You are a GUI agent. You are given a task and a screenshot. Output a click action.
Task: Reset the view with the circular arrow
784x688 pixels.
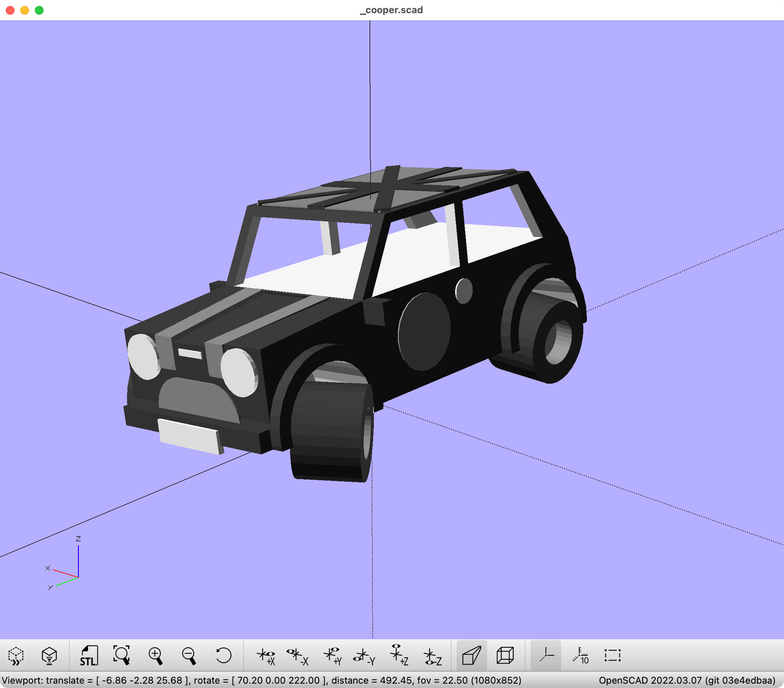point(224,656)
